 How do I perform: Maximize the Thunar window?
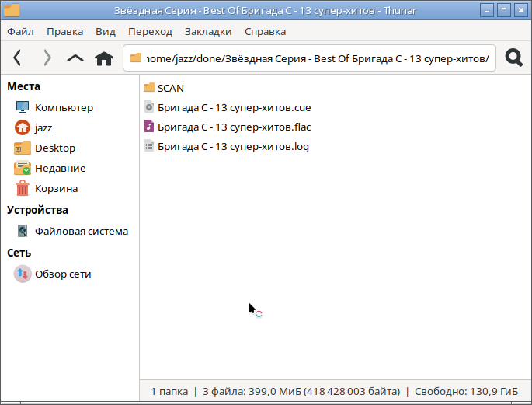coord(504,10)
